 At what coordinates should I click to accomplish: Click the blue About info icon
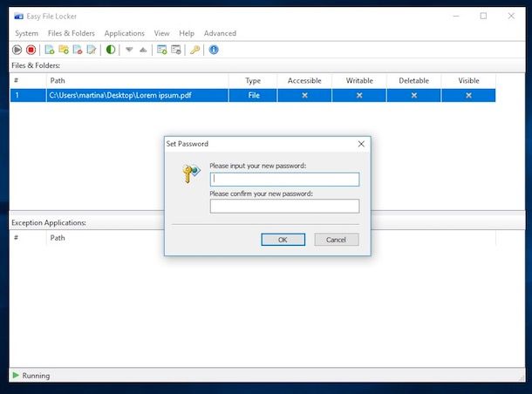coord(214,50)
